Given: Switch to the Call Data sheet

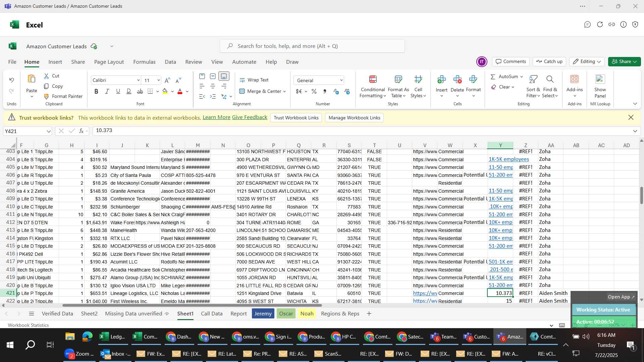Looking at the screenshot, I should click(x=212, y=313).
